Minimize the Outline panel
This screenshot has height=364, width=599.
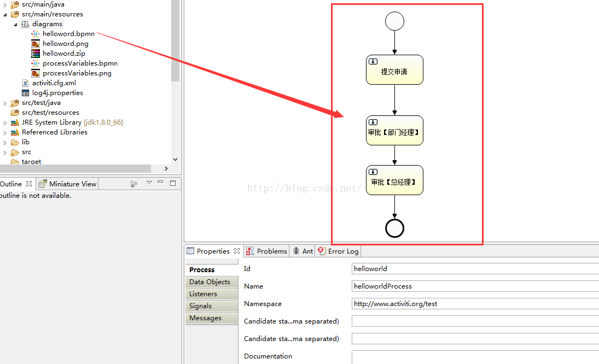(x=160, y=183)
